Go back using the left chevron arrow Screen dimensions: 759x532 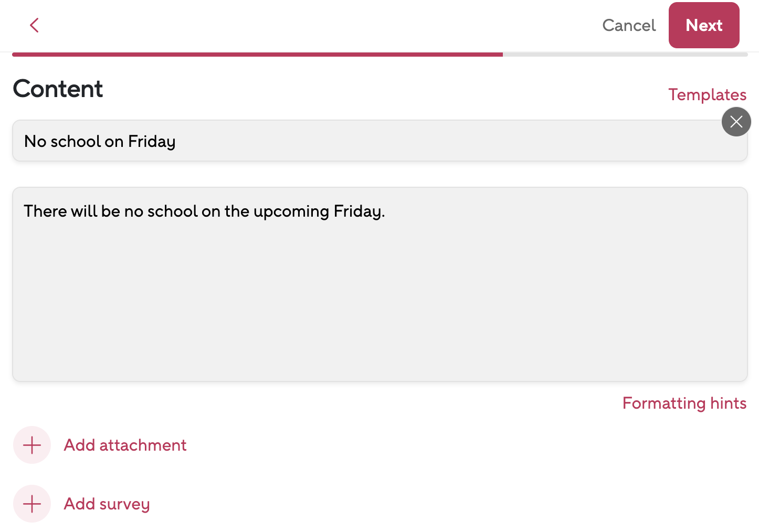(35, 25)
